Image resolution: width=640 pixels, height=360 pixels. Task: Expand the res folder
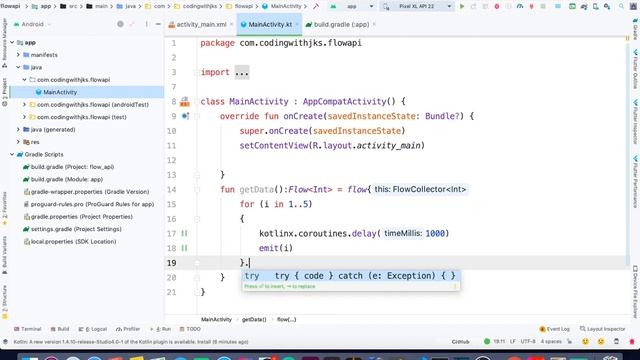click(18, 142)
